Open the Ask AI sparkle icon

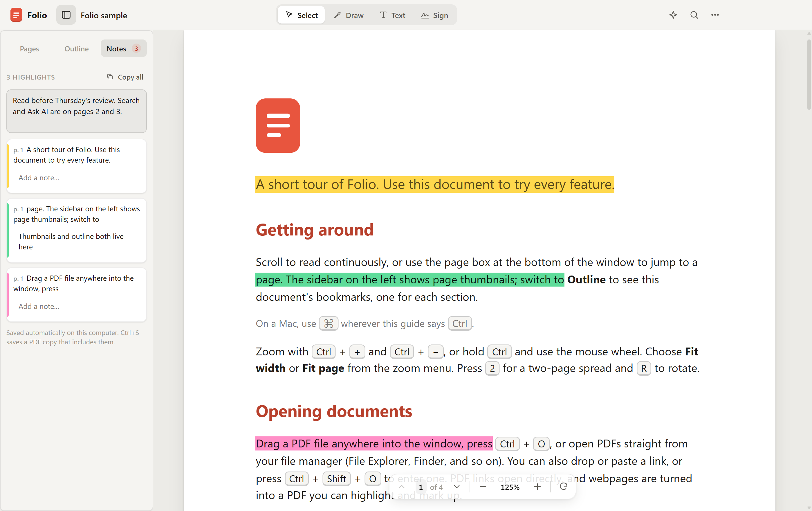click(x=673, y=15)
